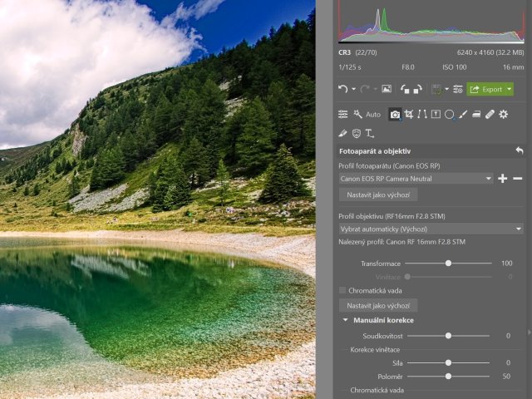This screenshot has width=532, height=399.
Task: Open the gear settings tool
Action: tap(504, 115)
